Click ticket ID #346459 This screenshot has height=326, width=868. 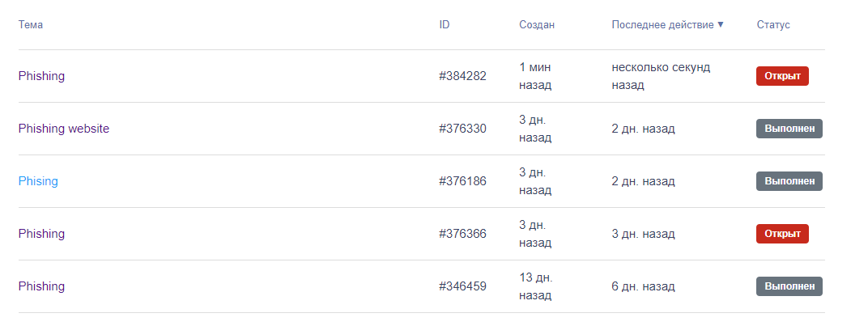(462, 286)
